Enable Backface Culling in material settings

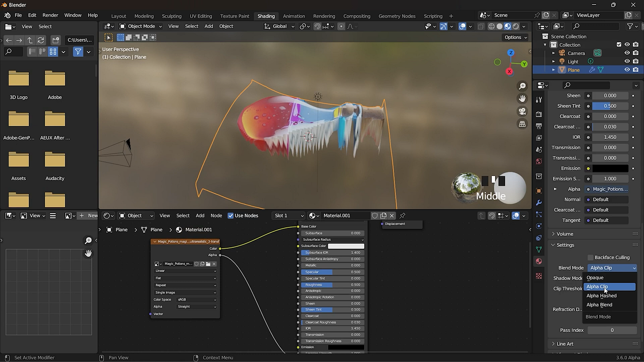[x=590, y=257]
